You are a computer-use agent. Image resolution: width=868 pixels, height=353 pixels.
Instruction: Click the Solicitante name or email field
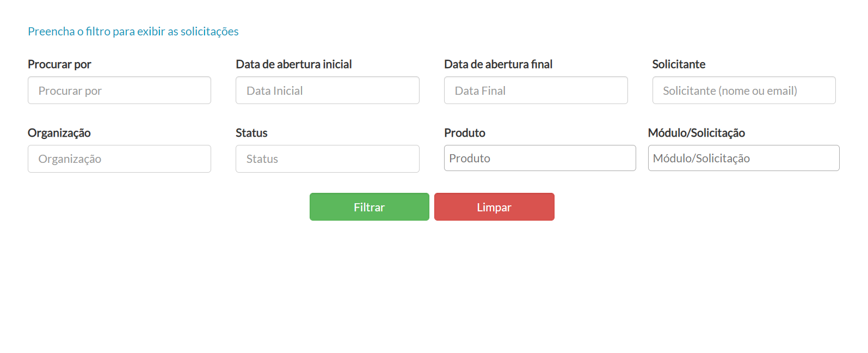coord(743,90)
